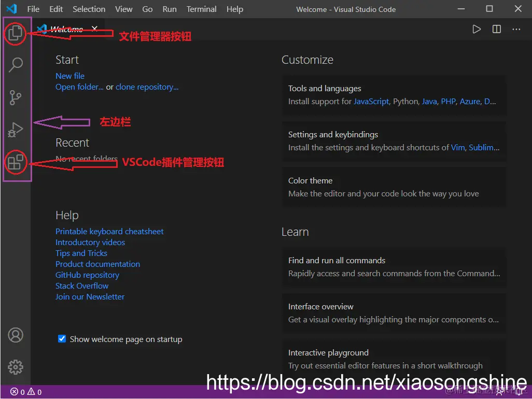Toggle Show welcome page on startup
This screenshot has width=532, height=399.
tap(62, 339)
